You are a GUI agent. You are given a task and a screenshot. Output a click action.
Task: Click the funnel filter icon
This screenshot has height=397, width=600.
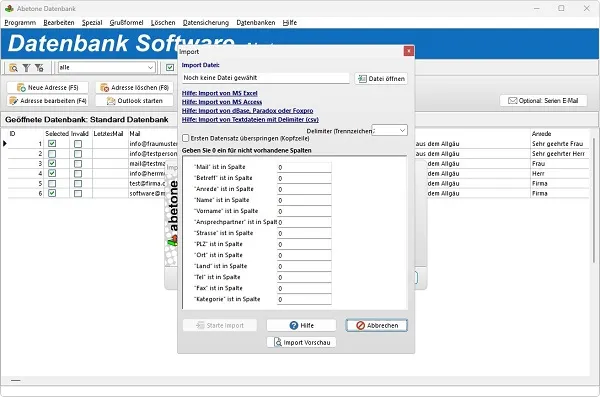click(x=26, y=68)
